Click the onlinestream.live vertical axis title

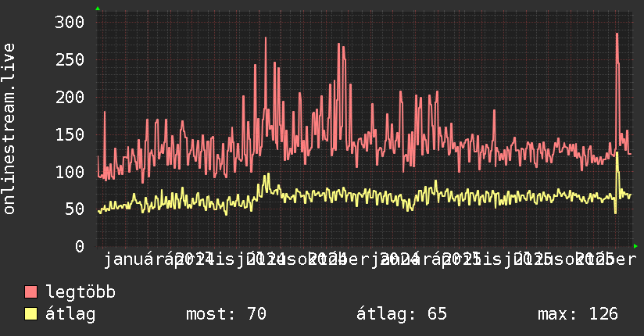(x=9, y=129)
